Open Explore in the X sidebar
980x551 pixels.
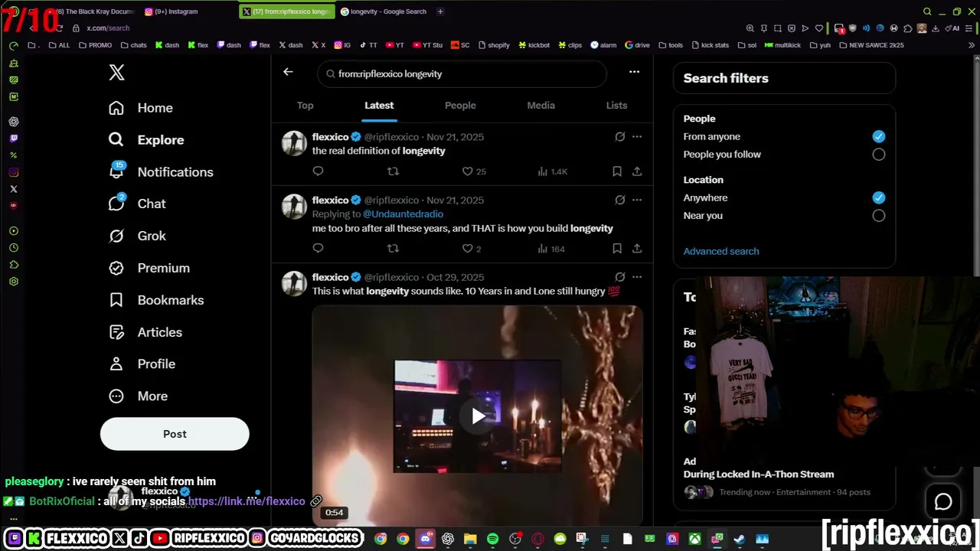click(x=146, y=140)
